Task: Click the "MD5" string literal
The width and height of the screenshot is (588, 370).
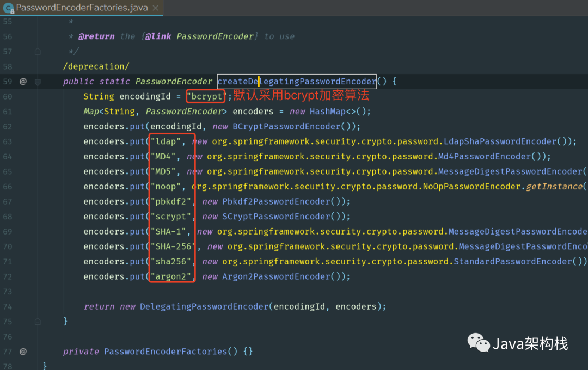Action: 163,171
